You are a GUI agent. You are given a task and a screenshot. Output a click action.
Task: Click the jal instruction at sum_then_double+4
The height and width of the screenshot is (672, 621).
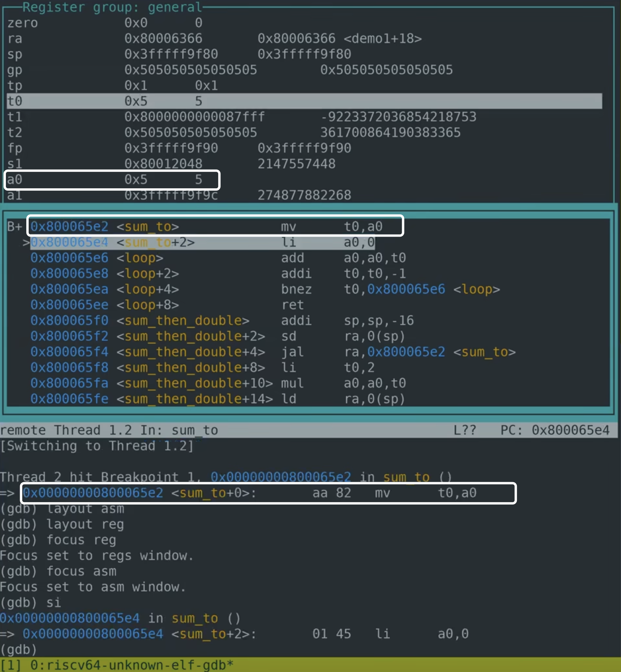coord(273,352)
